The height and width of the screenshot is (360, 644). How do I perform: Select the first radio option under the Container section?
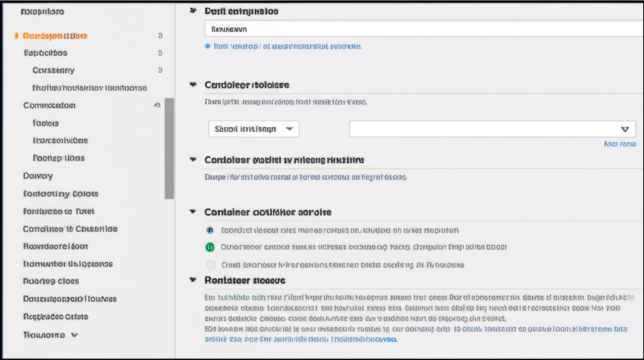pos(210,231)
